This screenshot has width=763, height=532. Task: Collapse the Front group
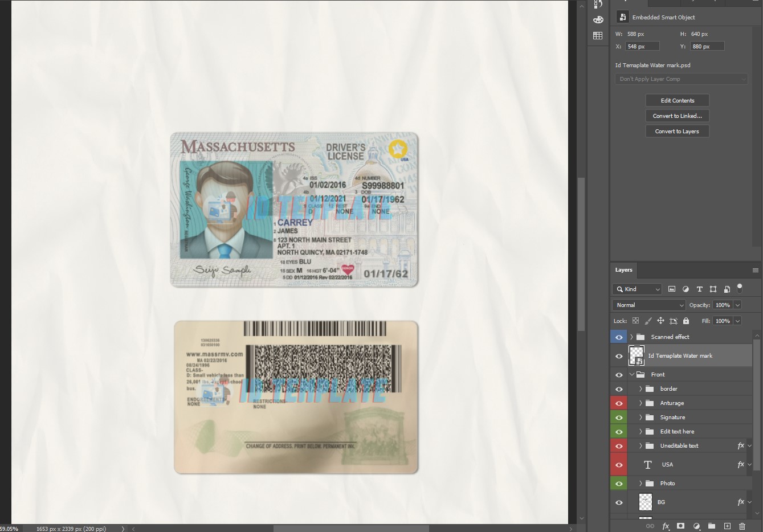631,374
